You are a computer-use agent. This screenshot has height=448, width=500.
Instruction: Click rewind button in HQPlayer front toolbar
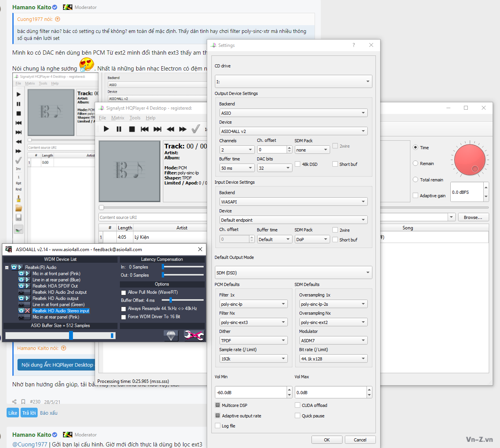(170, 129)
